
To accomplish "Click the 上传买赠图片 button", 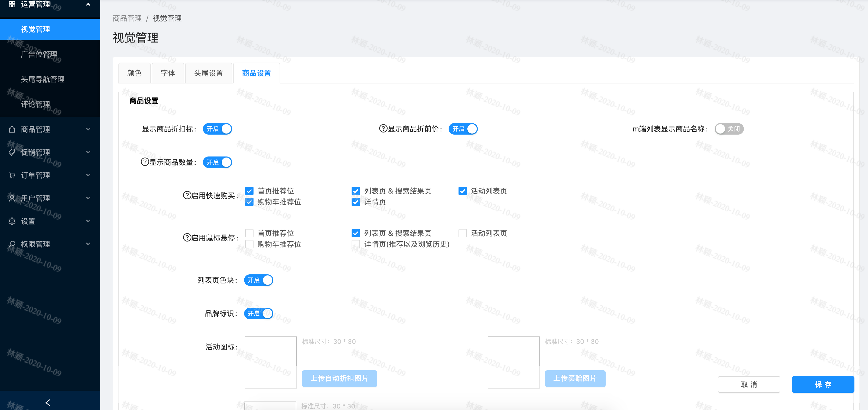I will [x=575, y=378].
